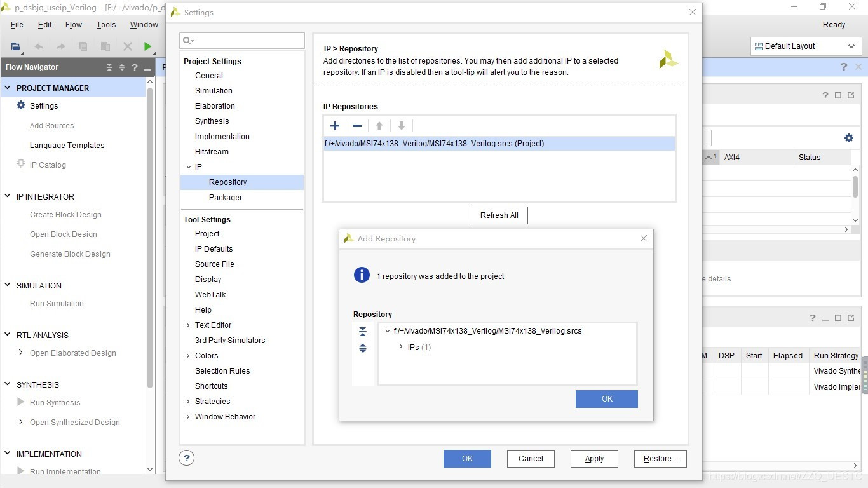Click Cancel in Settings dialog
868x488 pixels.
531,459
